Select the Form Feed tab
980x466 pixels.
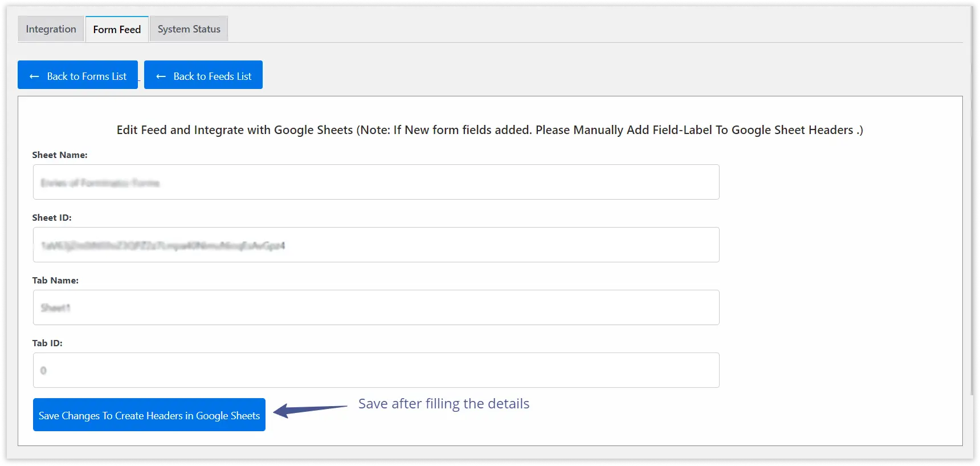tap(117, 29)
